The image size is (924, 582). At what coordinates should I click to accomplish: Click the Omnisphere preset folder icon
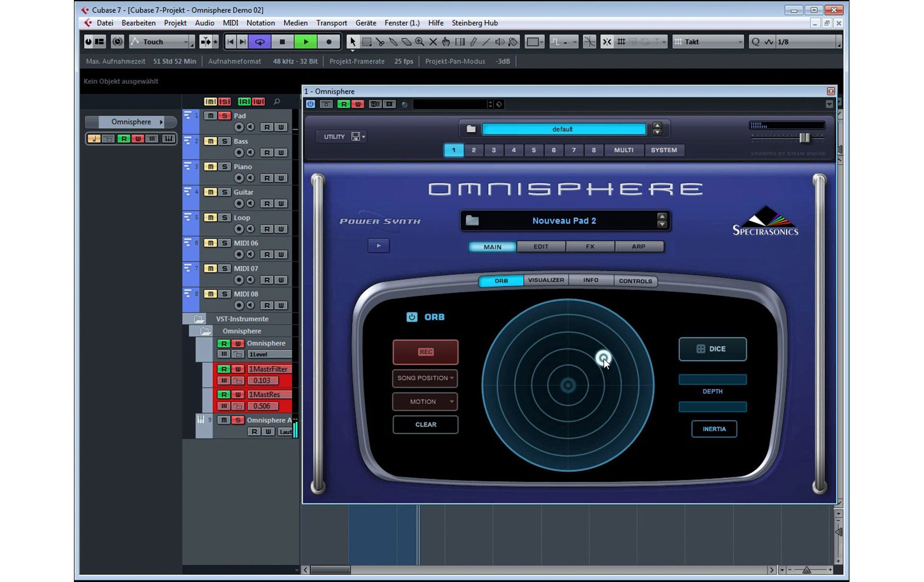coord(471,129)
